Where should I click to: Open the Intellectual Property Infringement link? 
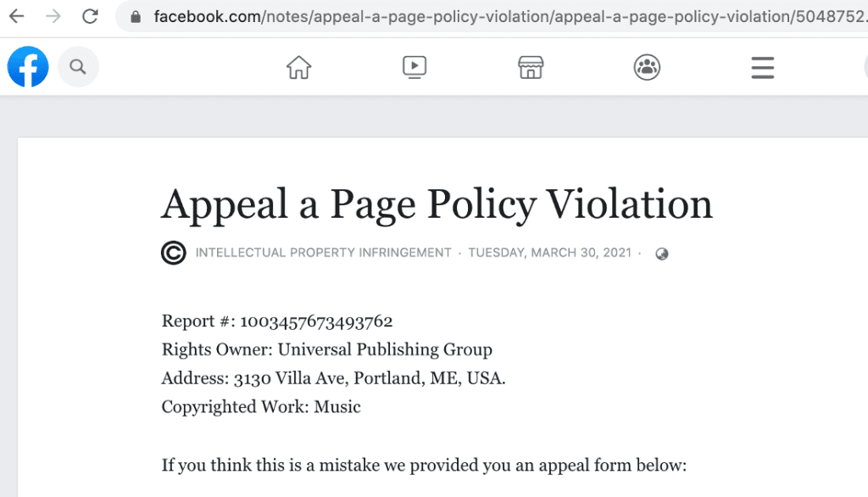click(323, 252)
